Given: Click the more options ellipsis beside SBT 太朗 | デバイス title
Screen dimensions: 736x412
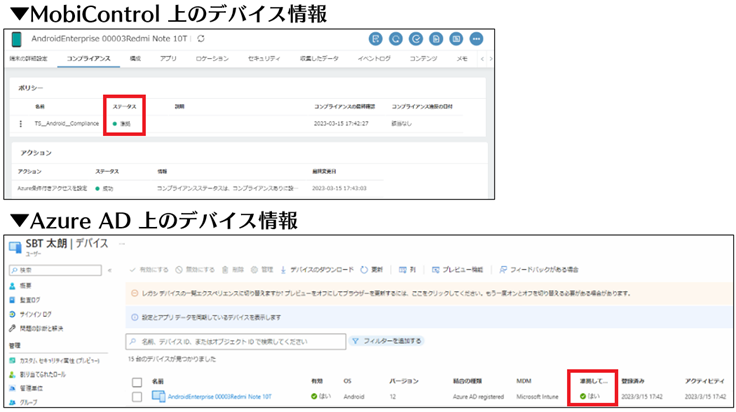Looking at the screenshot, I should tap(122, 244).
